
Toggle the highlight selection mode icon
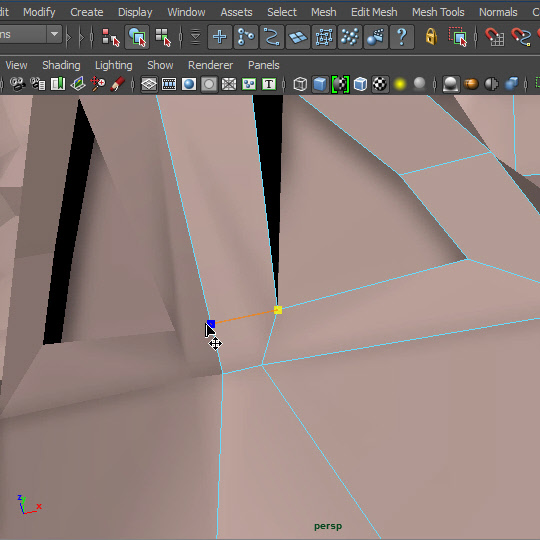pyautogui.click(x=458, y=37)
